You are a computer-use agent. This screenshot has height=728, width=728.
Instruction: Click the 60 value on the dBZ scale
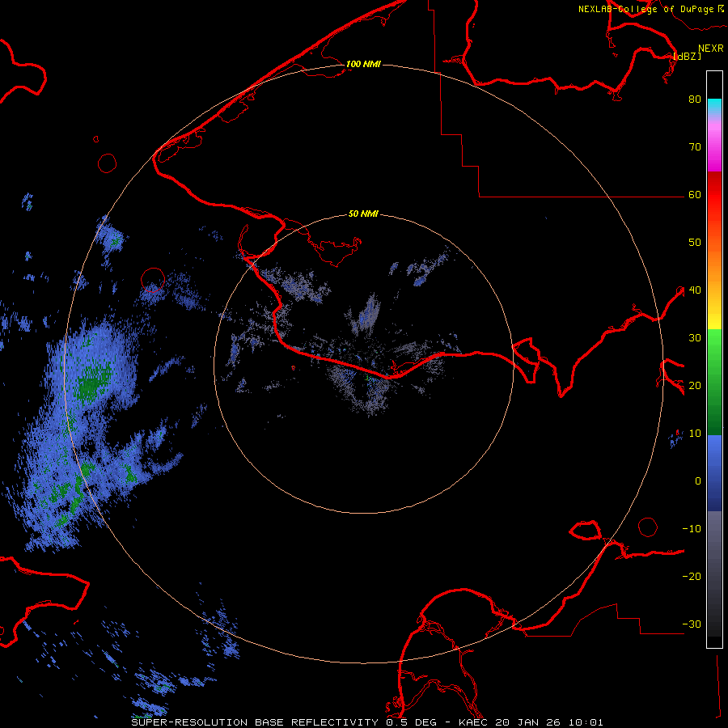pos(695,194)
